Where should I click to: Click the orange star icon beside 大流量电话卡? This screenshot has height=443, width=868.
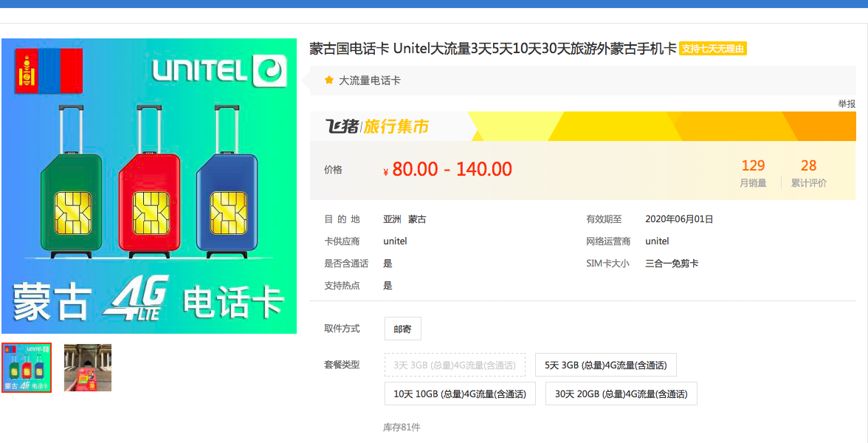tap(329, 80)
